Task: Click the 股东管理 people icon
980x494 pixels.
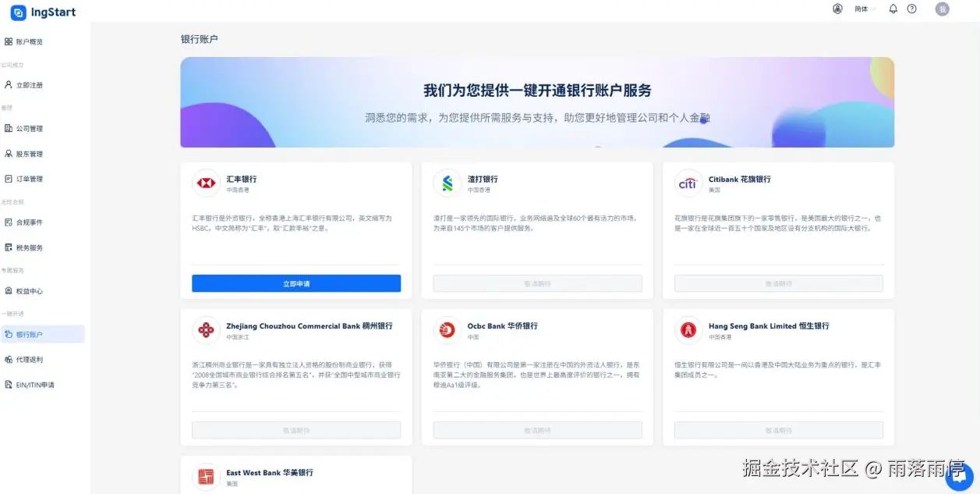Action: (9, 154)
